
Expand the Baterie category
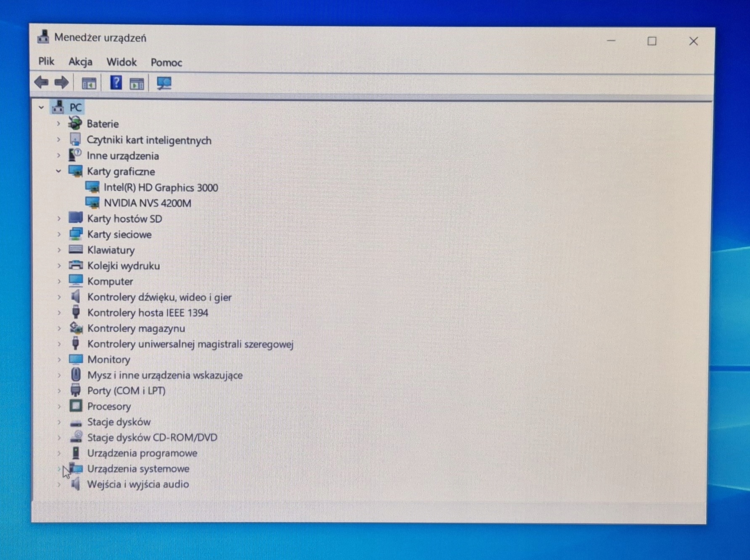[58, 124]
